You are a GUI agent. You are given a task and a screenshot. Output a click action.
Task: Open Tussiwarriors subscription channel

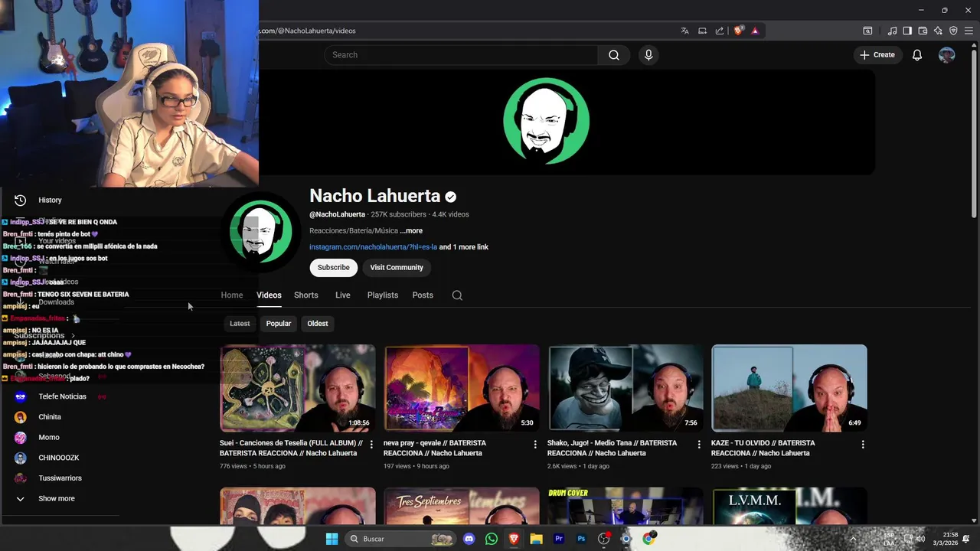coord(60,478)
